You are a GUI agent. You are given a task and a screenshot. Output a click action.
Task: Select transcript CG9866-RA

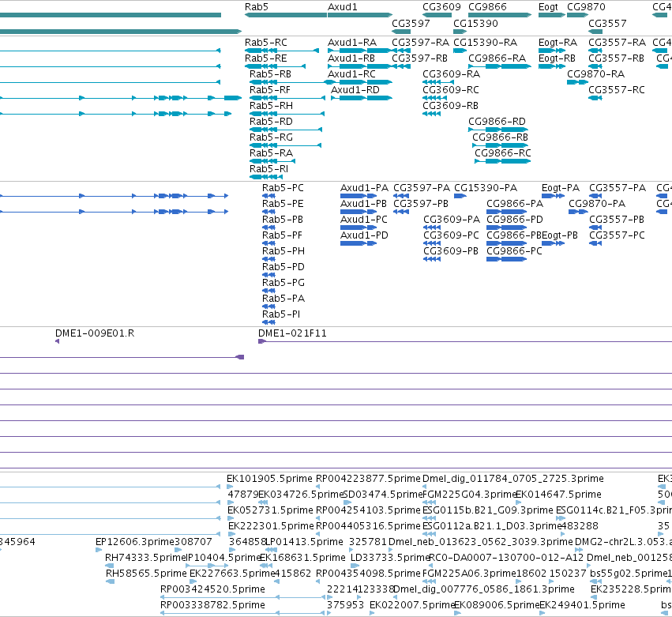pos(497,58)
